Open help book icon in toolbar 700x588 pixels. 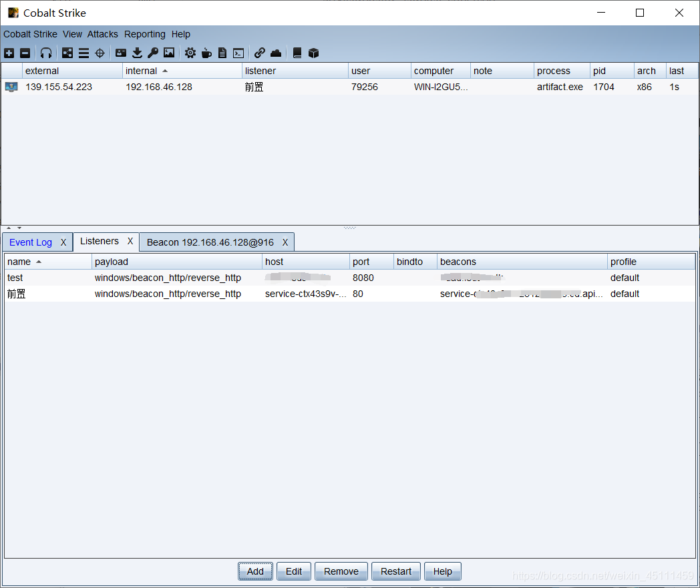coord(297,53)
